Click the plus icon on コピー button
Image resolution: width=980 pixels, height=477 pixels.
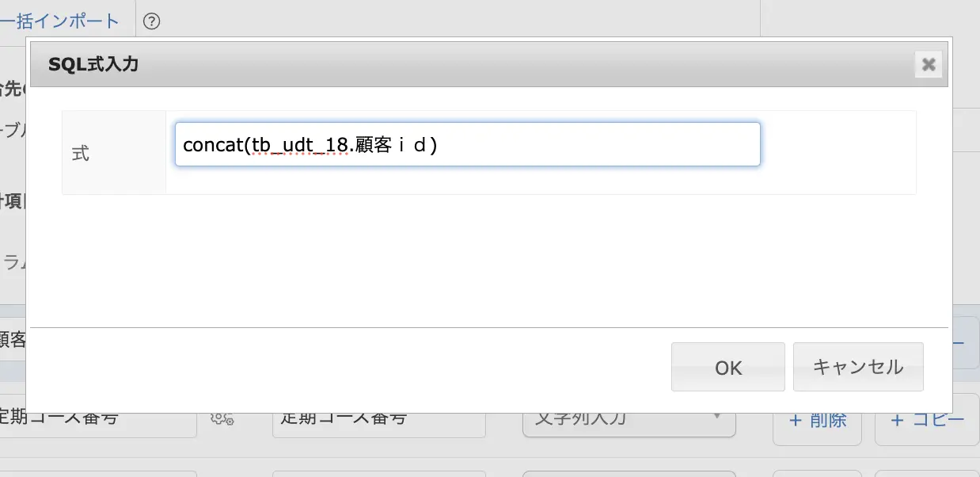tap(897, 420)
